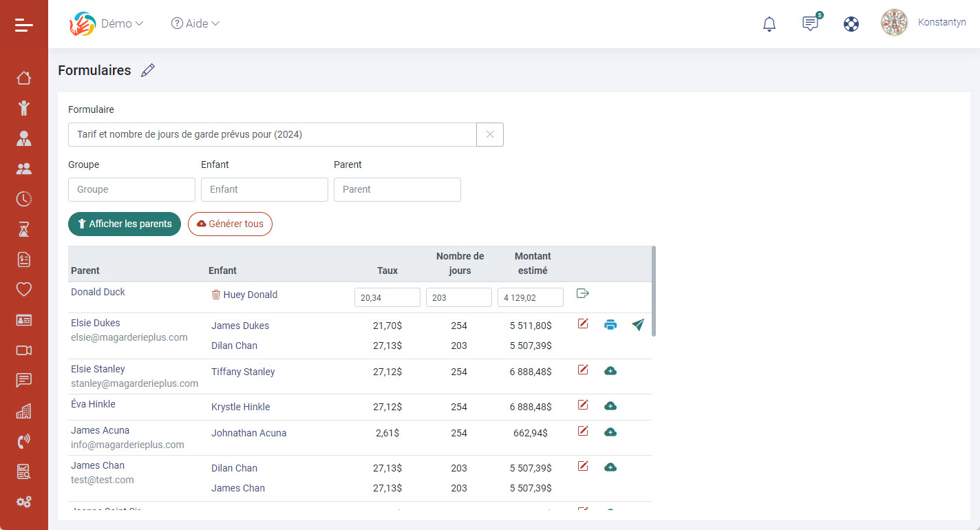Open messages showing 5 unread

tap(809, 23)
